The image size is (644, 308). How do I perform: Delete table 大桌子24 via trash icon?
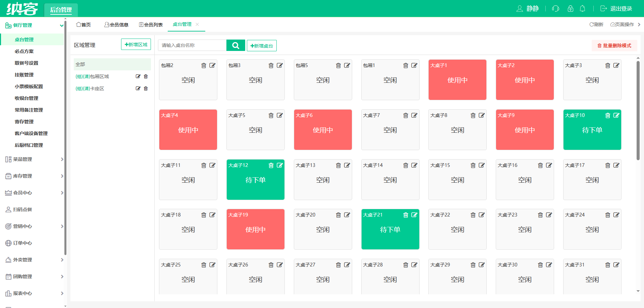607,215
